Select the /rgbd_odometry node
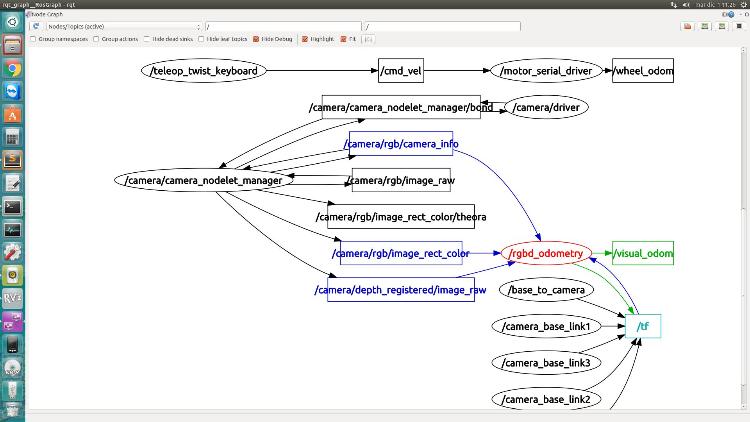This screenshot has height=422, width=750. [x=546, y=253]
